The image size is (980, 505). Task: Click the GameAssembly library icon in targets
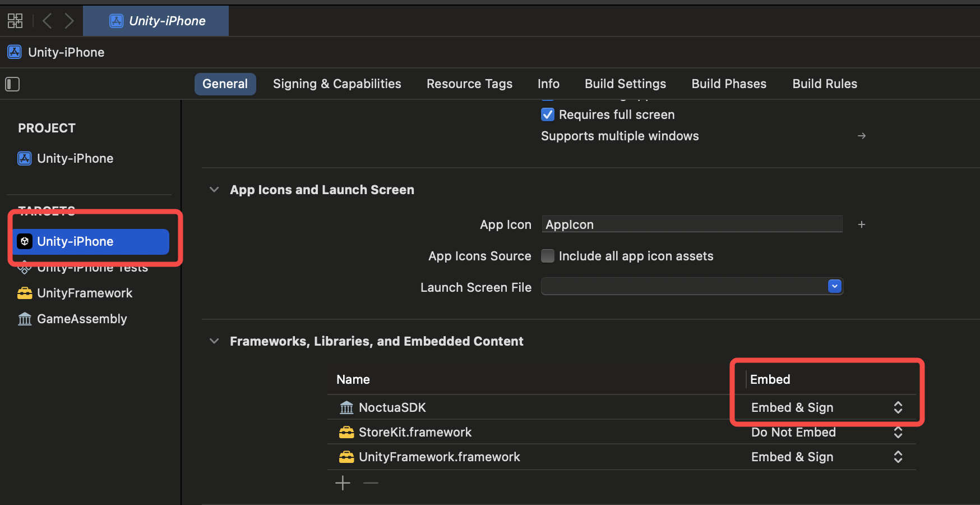tap(25, 319)
